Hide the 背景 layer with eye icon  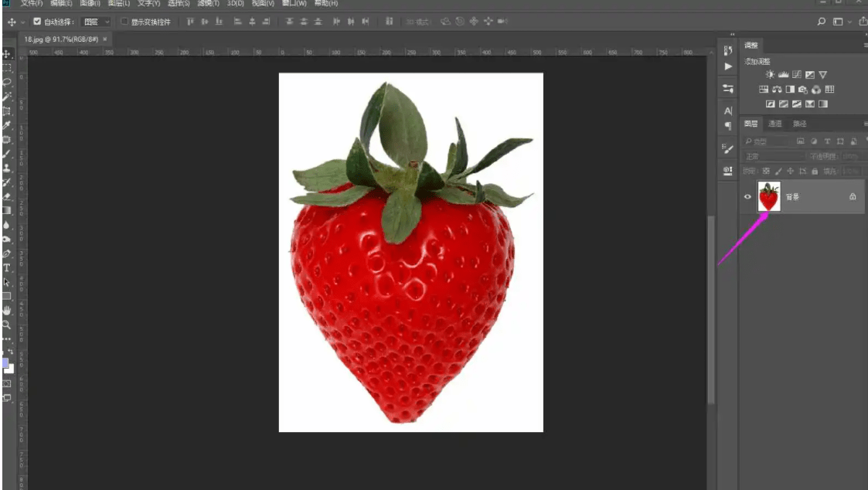click(747, 197)
